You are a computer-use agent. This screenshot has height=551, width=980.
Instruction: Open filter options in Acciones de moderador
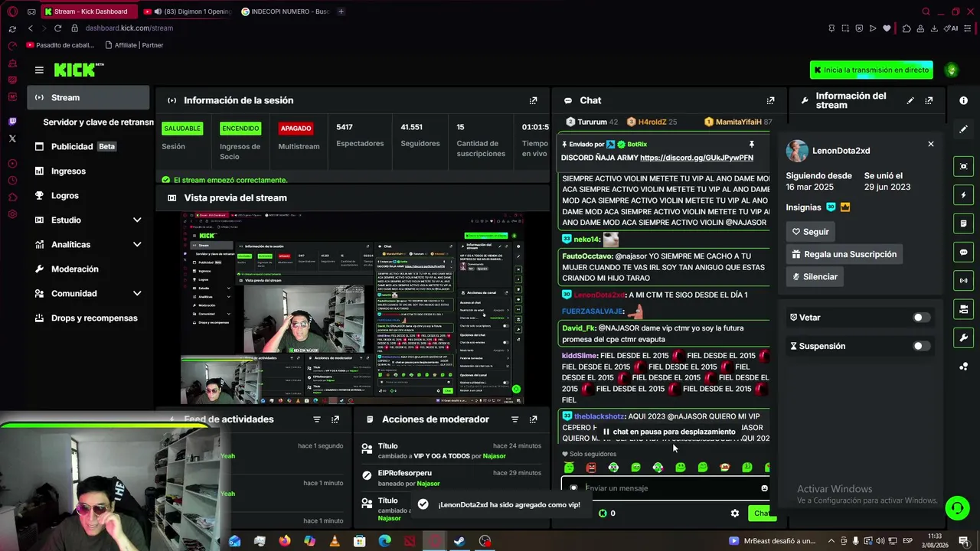coord(514,419)
